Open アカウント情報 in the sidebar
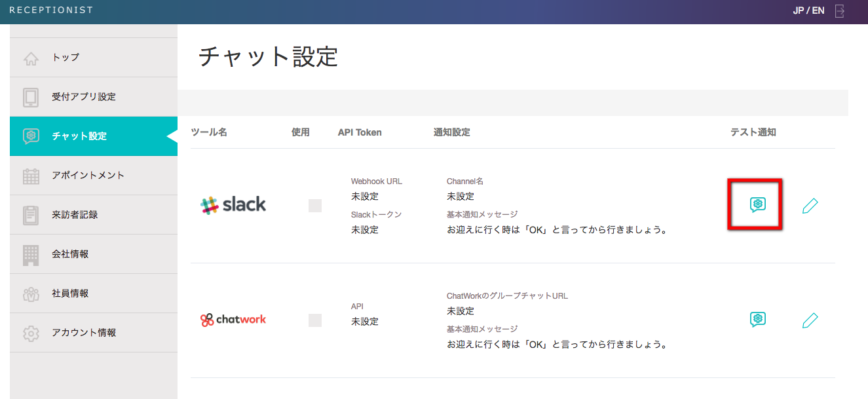 tap(84, 333)
